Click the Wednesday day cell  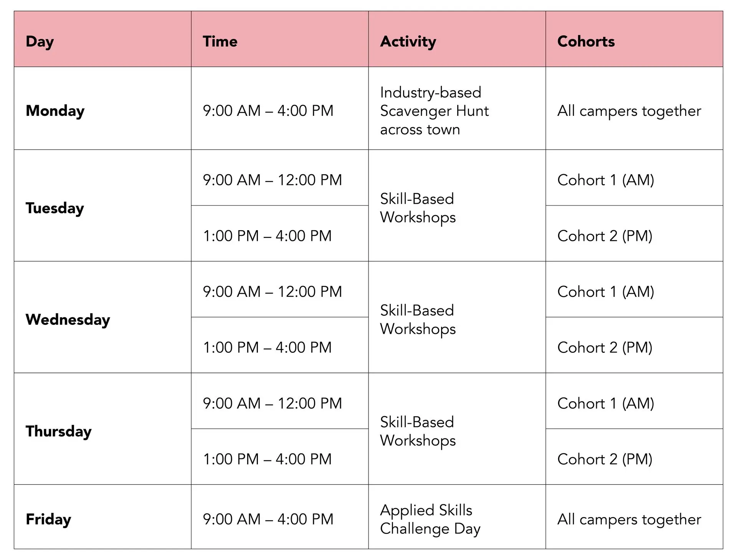pos(68,320)
